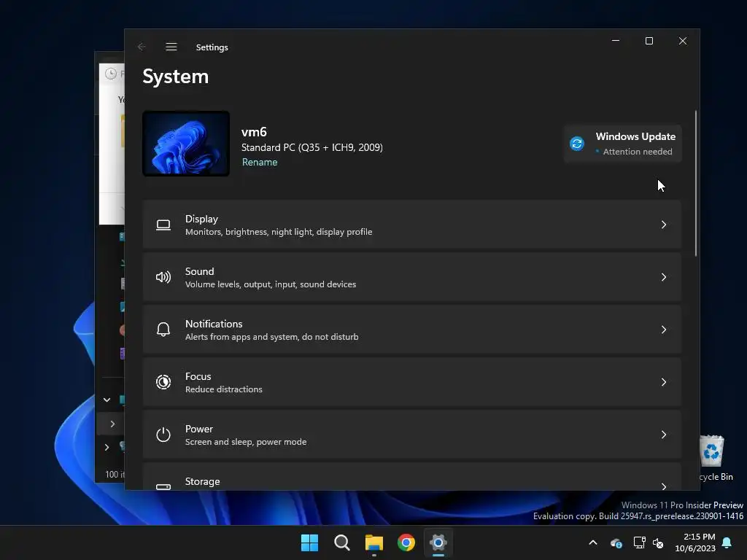Viewport: 747px width, 560px height.
Task: Open the Display settings row
Action: [411, 225]
